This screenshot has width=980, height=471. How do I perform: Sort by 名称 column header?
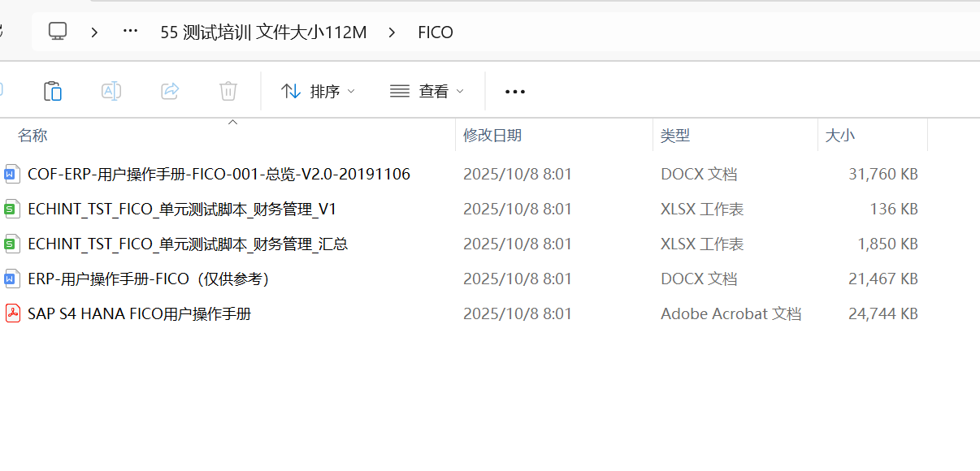[x=33, y=136]
